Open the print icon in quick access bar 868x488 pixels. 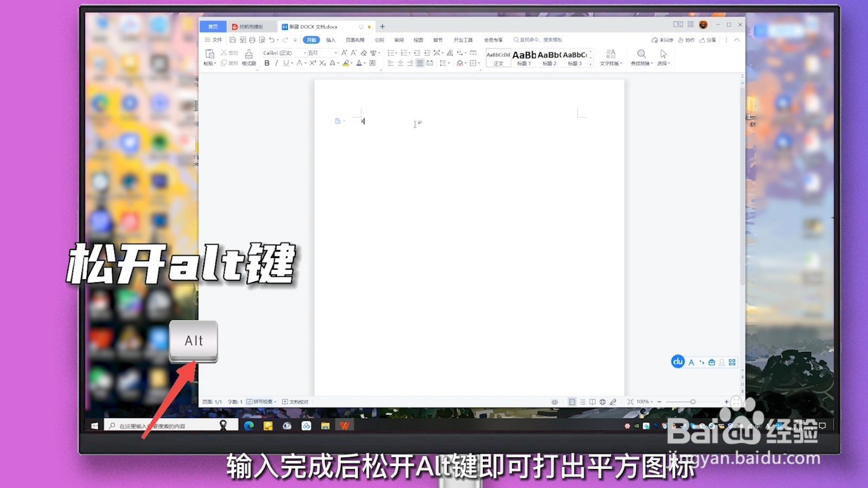pos(251,40)
